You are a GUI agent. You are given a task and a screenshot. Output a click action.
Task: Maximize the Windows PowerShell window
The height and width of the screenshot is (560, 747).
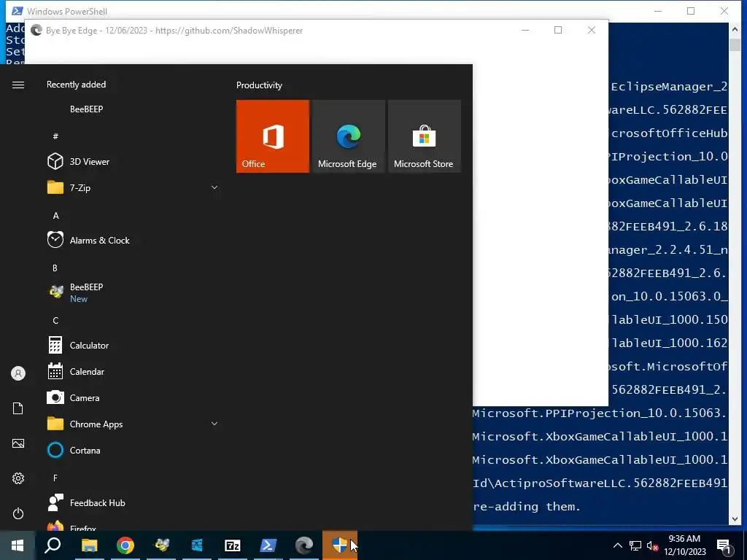click(x=691, y=11)
